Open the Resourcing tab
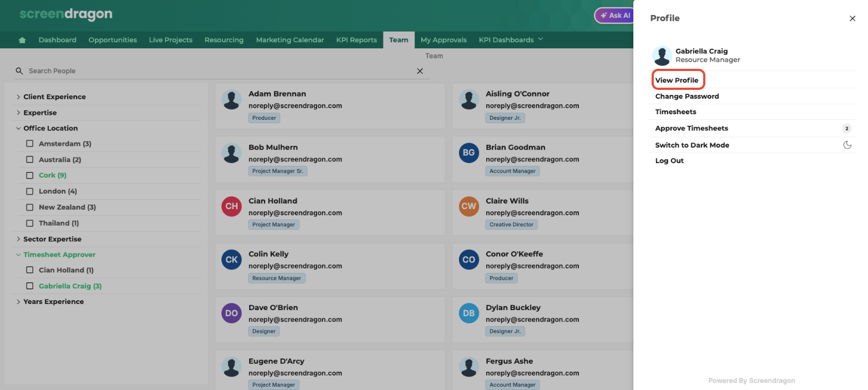The height and width of the screenshot is (390, 868). [224, 40]
